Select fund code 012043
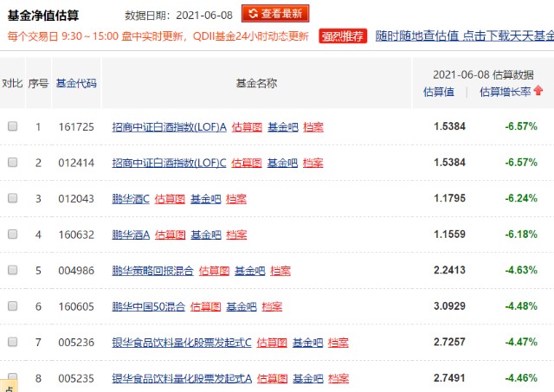554x392 pixels. click(x=76, y=198)
